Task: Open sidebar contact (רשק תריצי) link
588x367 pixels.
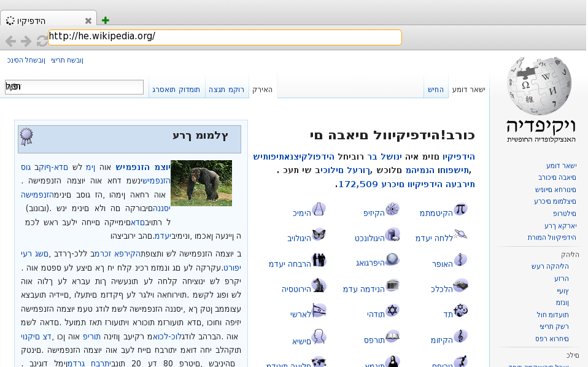Action: tap(554, 326)
